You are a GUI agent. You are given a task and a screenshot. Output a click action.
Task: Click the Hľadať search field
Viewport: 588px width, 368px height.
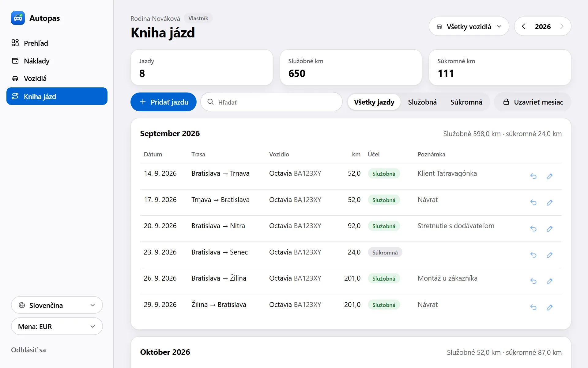pos(271,102)
